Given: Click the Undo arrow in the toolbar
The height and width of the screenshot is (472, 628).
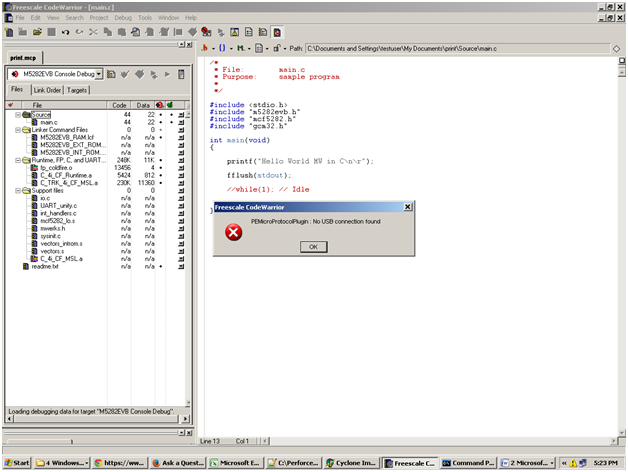Looking at the screenshot, I should click(65, 32).
